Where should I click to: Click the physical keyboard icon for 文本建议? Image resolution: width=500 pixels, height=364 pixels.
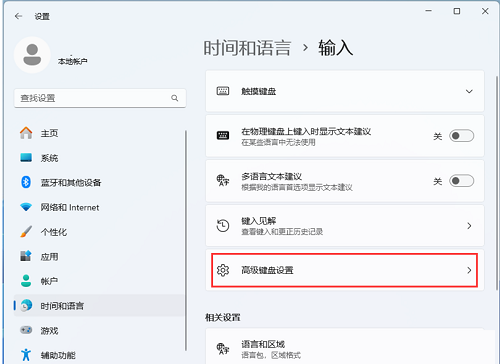pos(223,136)
